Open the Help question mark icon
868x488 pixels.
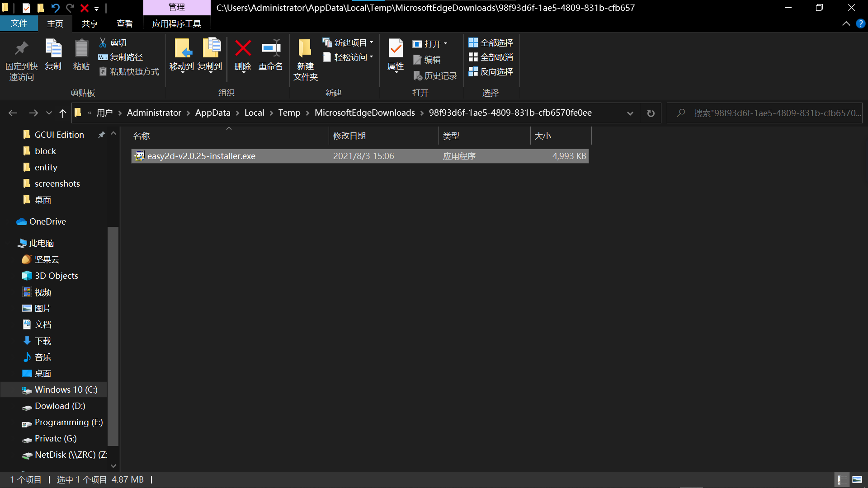[860, 23]
